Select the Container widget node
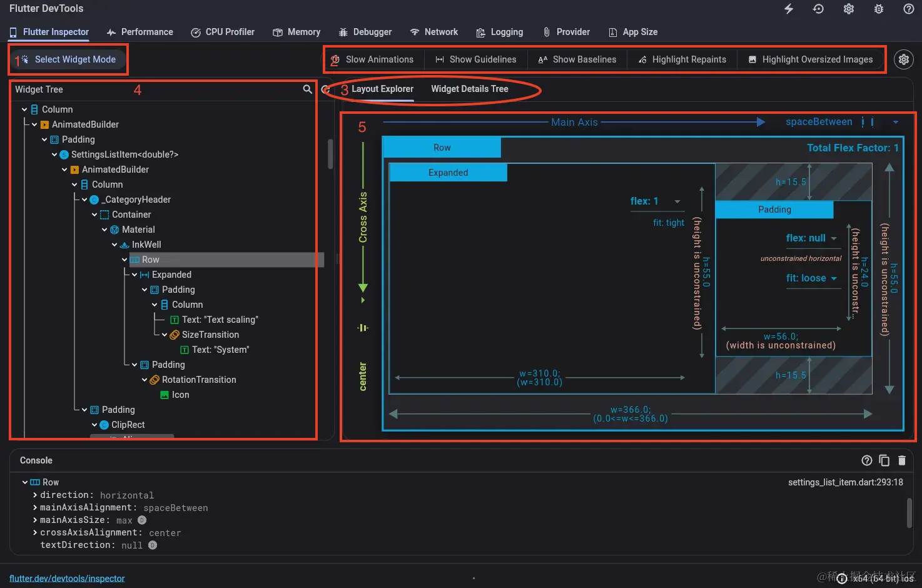Viewport: 922px width, 588px height. (125, 215)
